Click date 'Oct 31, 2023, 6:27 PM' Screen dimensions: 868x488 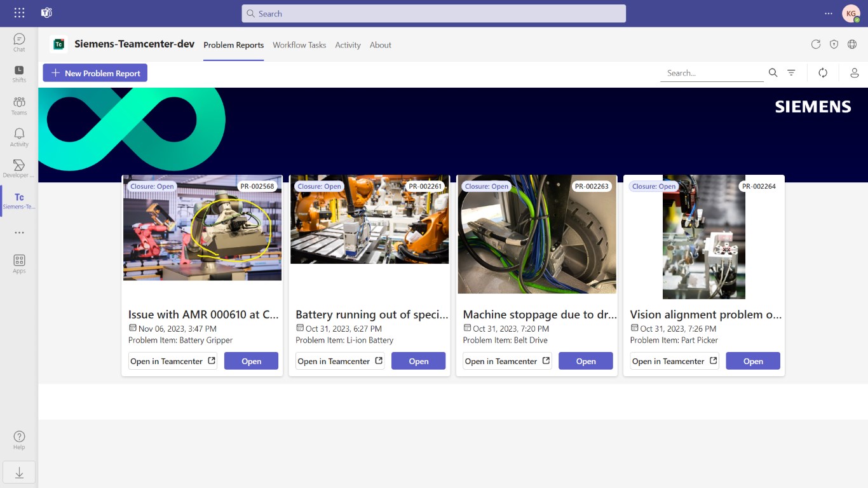(344, 329)
